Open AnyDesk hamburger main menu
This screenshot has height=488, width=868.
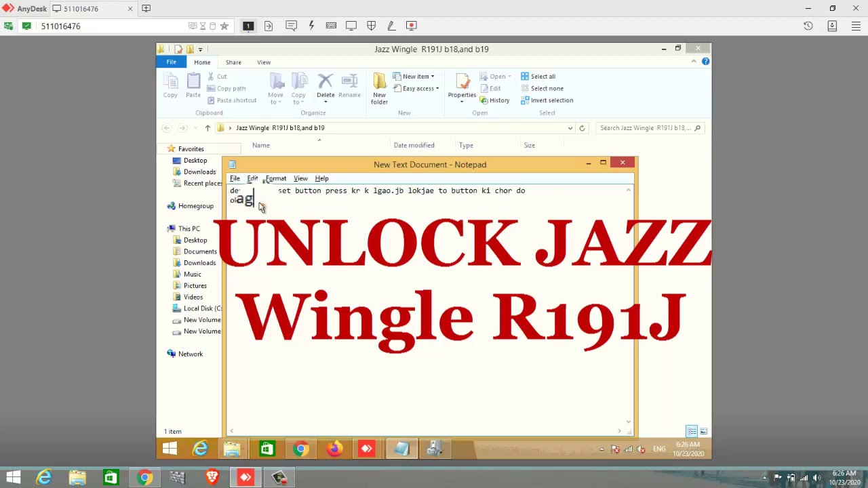[856, 26]
